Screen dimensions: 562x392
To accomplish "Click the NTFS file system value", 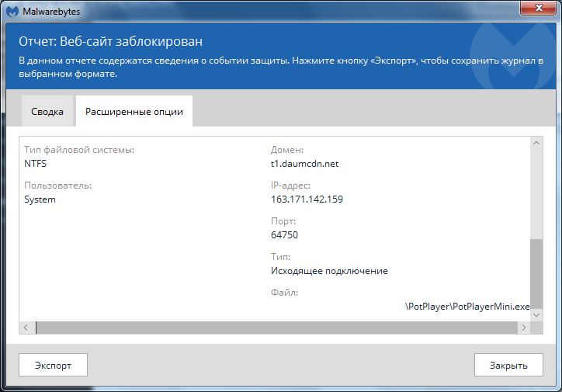I will [x=35, y=164].
